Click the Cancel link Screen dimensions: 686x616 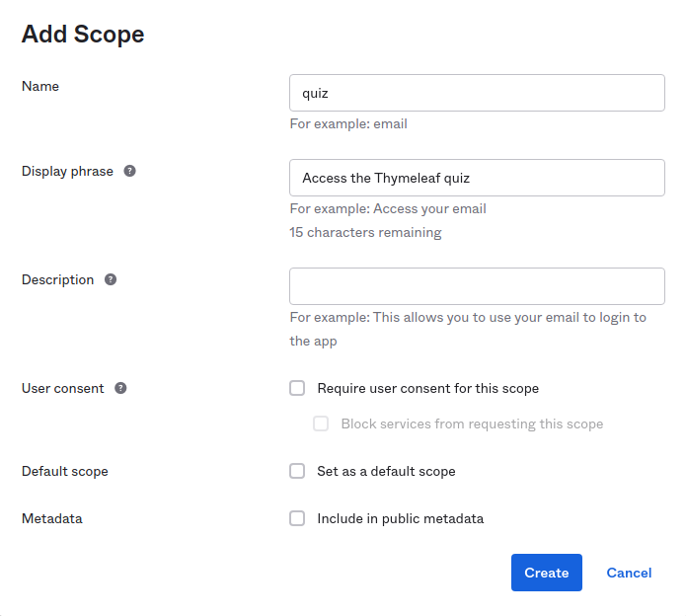pyautogui.click(x=629, y=573)
